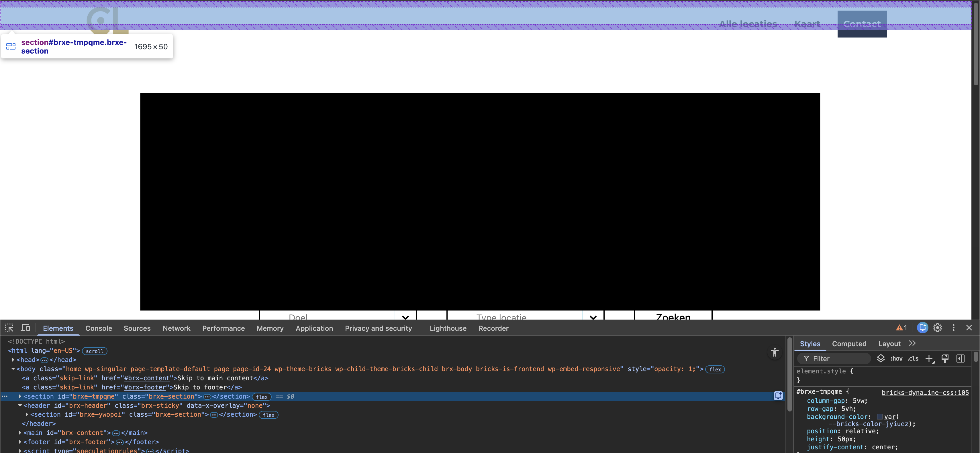Open the DevTools three-dot customize menu
The image size is (980, 453).
click(953, 328)
